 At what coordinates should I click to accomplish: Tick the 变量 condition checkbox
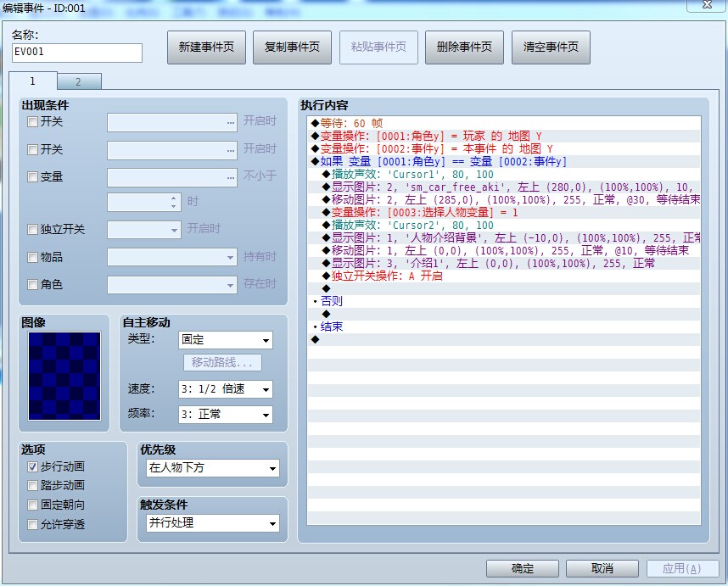[x=32, y=176]
